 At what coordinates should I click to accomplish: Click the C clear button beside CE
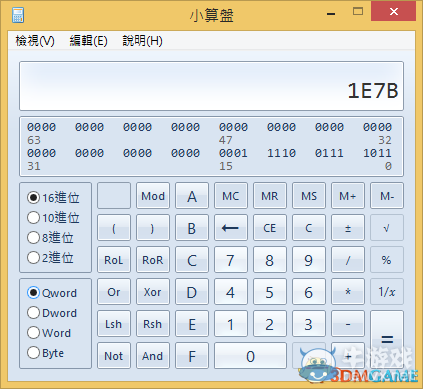coord(309,228)
